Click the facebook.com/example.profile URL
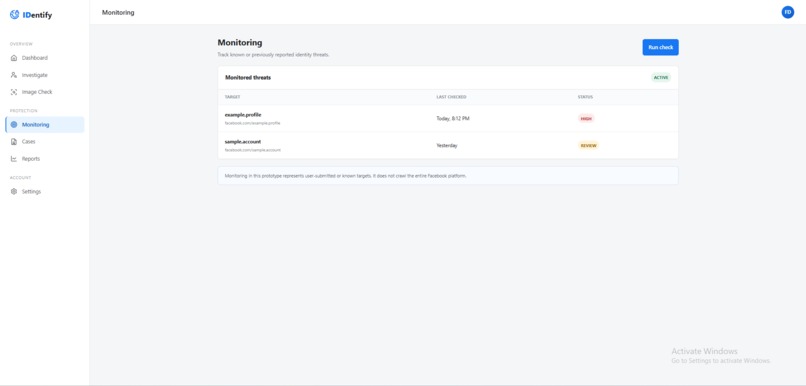This screenshot has height=386, width=806. click(x=252, y=123)
